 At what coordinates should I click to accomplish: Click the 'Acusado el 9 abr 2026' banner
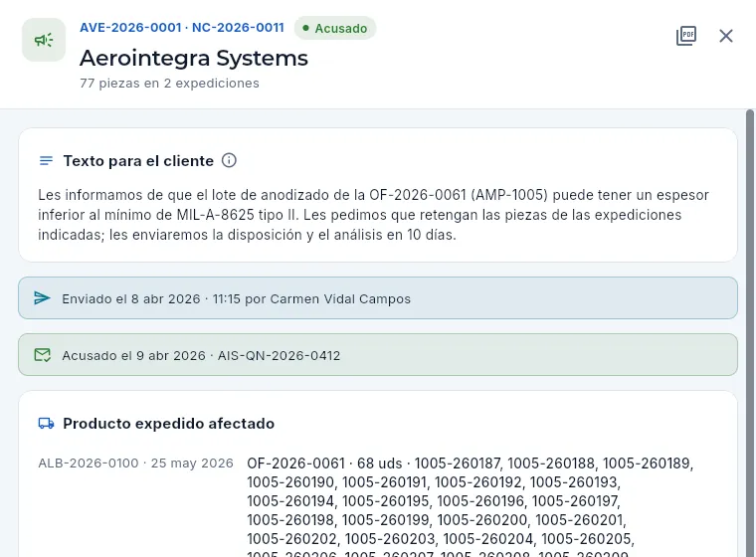click(x=378, y=355)
